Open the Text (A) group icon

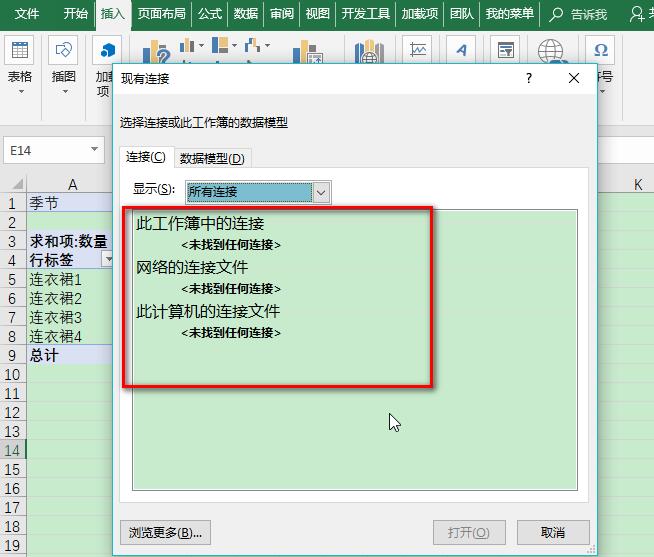(461, 50)
